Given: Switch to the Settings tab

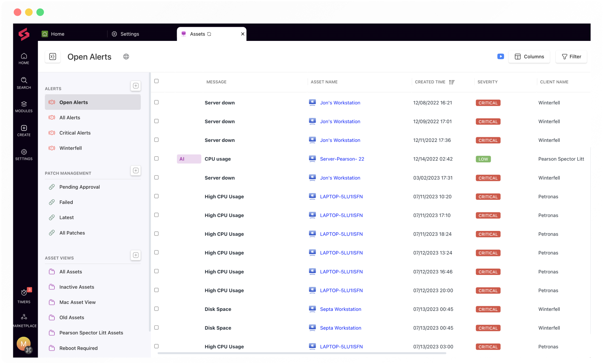Looking at the screenshot, I should click(125, 34).
